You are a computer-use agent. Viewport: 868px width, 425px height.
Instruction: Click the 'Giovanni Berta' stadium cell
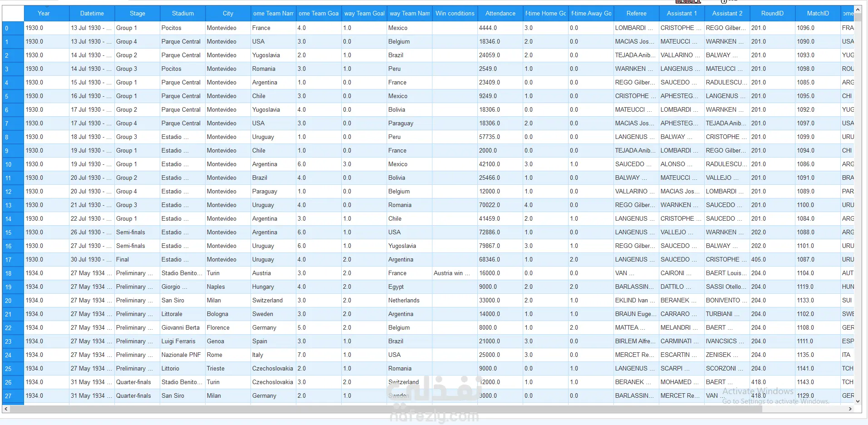click(183, 328)
